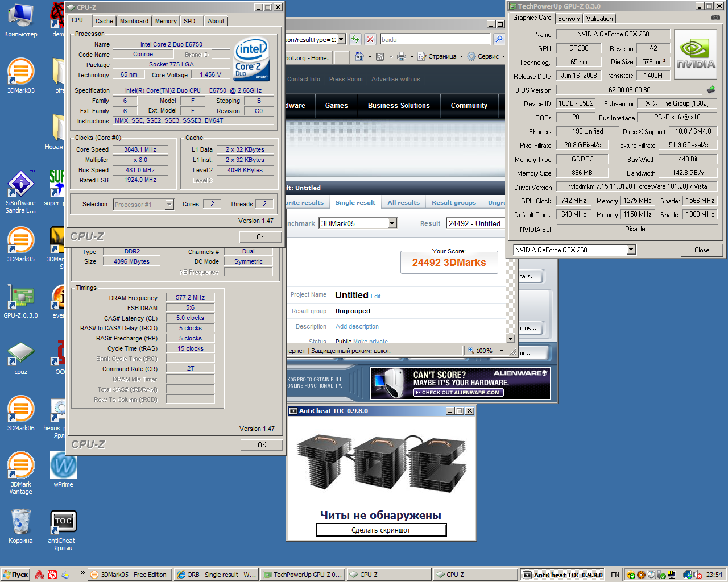Click the zoom 100% magnifier in status bar

pyautogui.click(x=471, y=351)
